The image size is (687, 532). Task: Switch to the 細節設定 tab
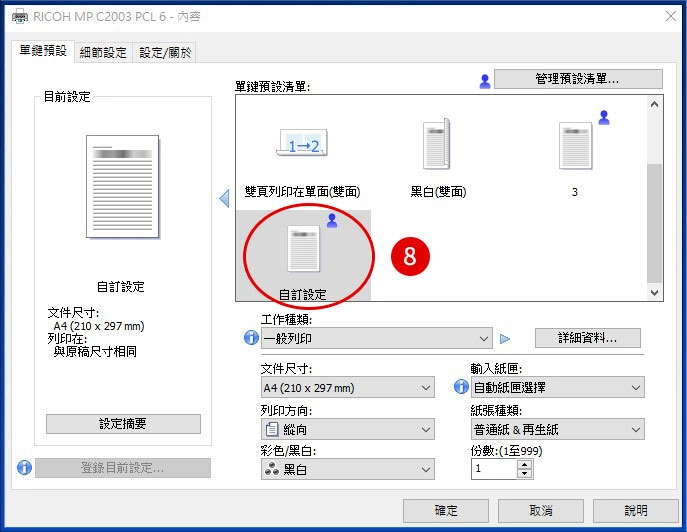[103, 53]
